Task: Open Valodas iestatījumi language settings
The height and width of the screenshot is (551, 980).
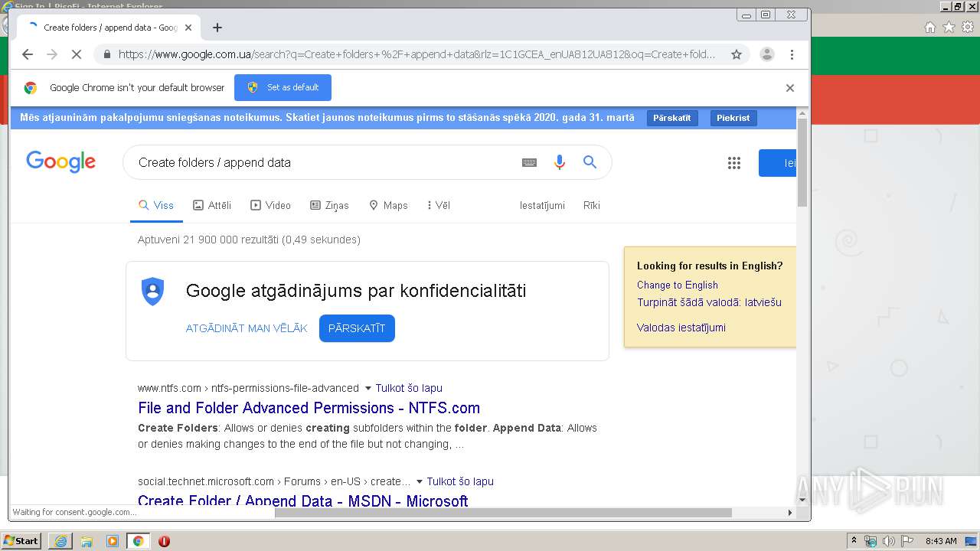Action: [x=681, y=328]
